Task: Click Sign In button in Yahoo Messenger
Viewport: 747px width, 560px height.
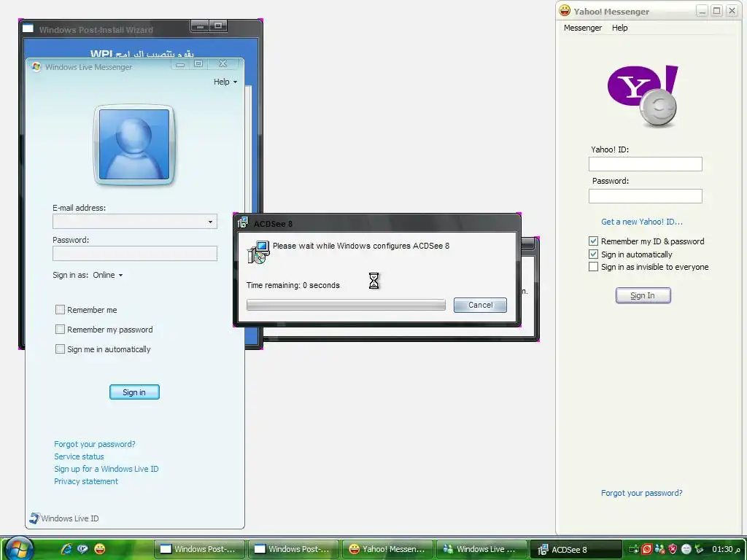Action: pyautogui.click(x=643, y=295)
